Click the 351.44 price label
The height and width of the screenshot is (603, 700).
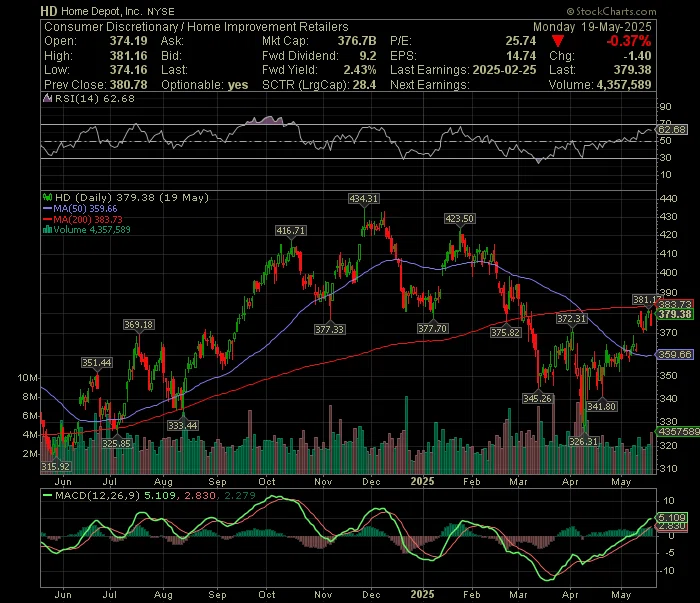pos(96,362)
